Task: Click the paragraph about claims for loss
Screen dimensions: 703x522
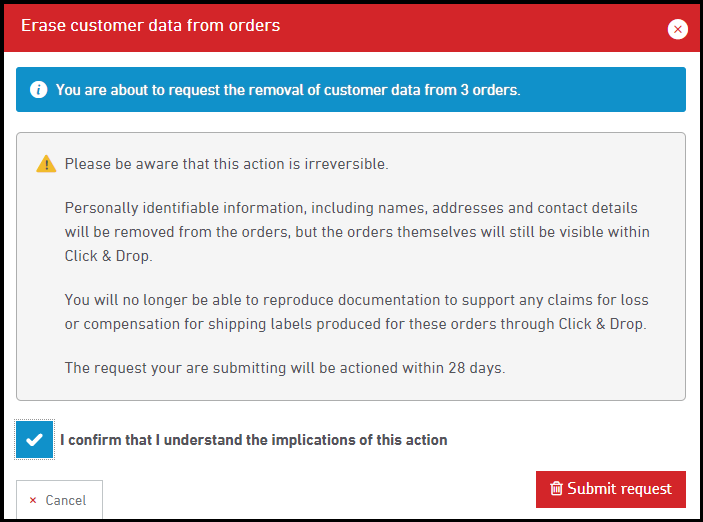Action: [x=356, y=312]
